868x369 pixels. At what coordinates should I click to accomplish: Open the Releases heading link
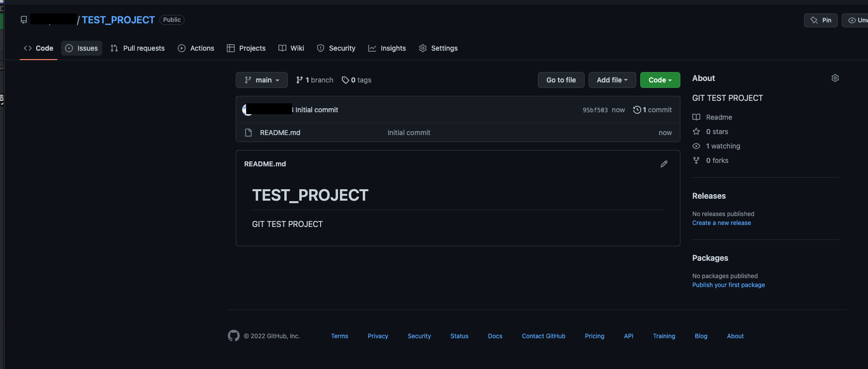[709, 196]
